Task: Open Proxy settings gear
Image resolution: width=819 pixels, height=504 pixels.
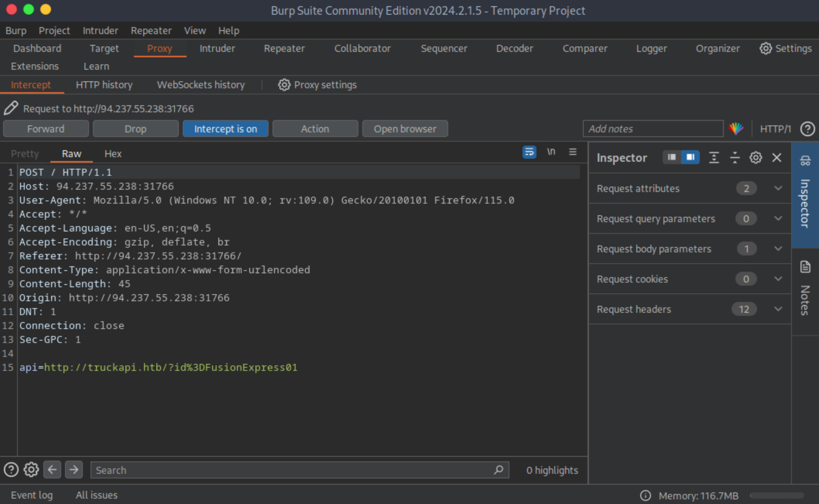Action: pyautogui.click(x=284, y=85)
